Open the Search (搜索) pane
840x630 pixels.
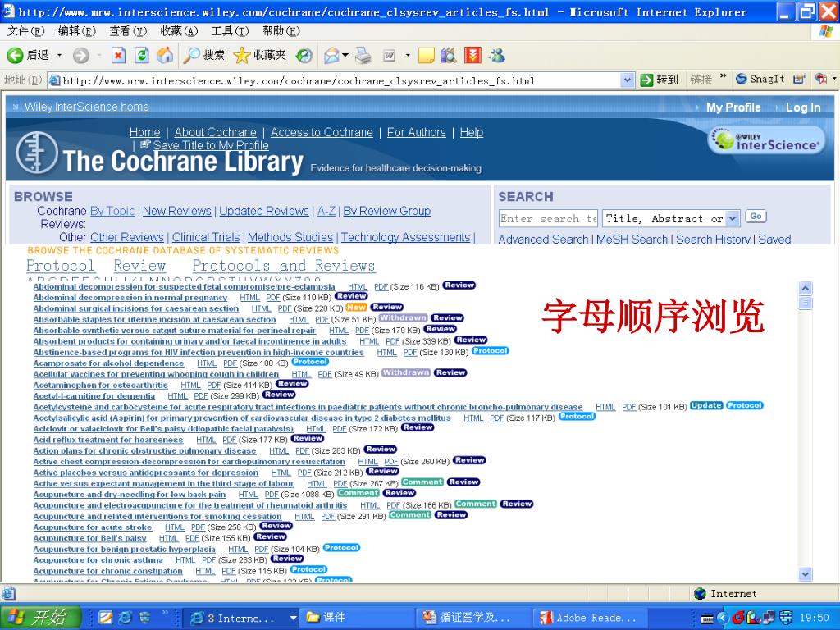(x=203, y=55)
